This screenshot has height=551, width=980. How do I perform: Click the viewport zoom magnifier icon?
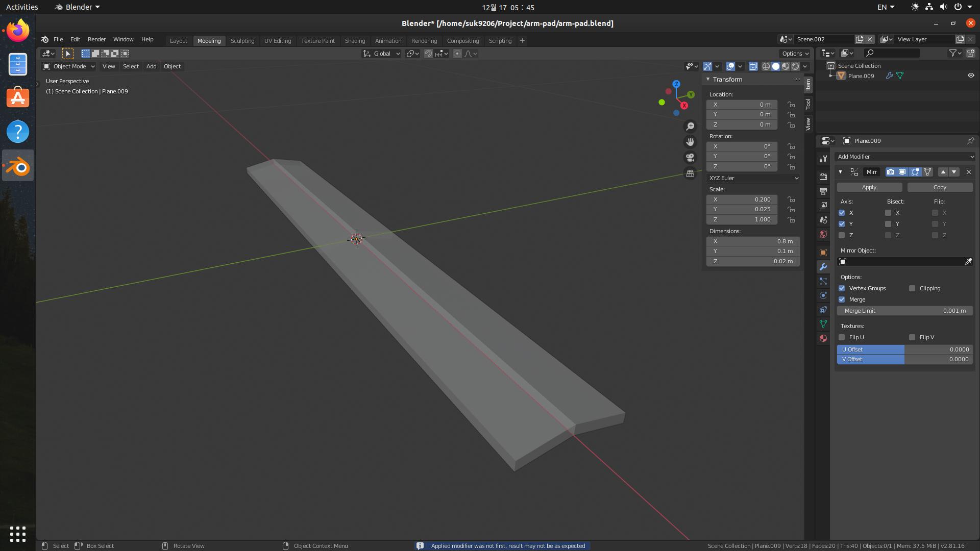tap(690, 126)
